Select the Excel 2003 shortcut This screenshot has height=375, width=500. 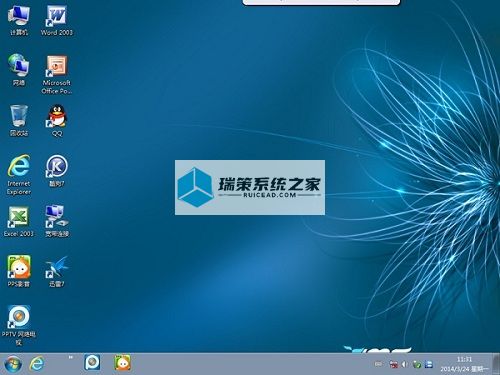[x=19, y=221]
